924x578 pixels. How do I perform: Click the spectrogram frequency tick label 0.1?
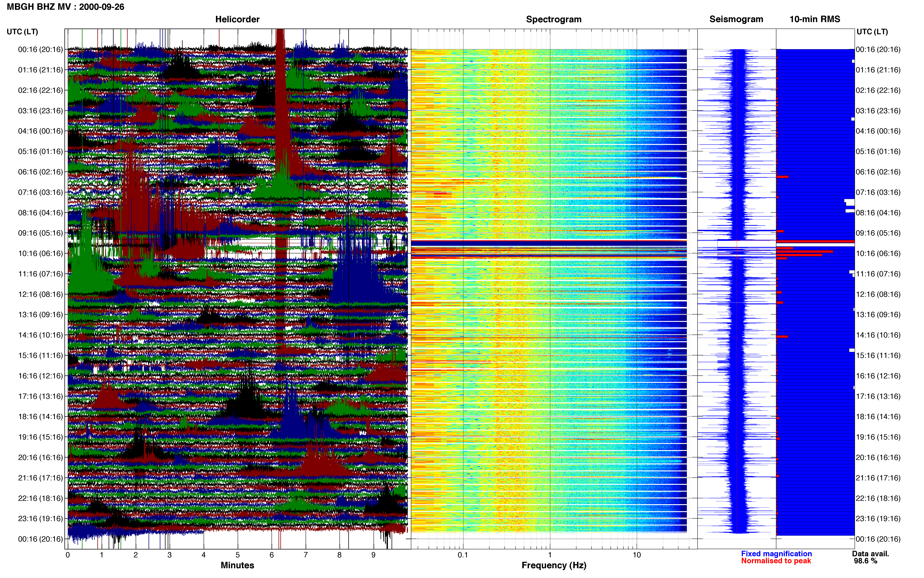463,555
